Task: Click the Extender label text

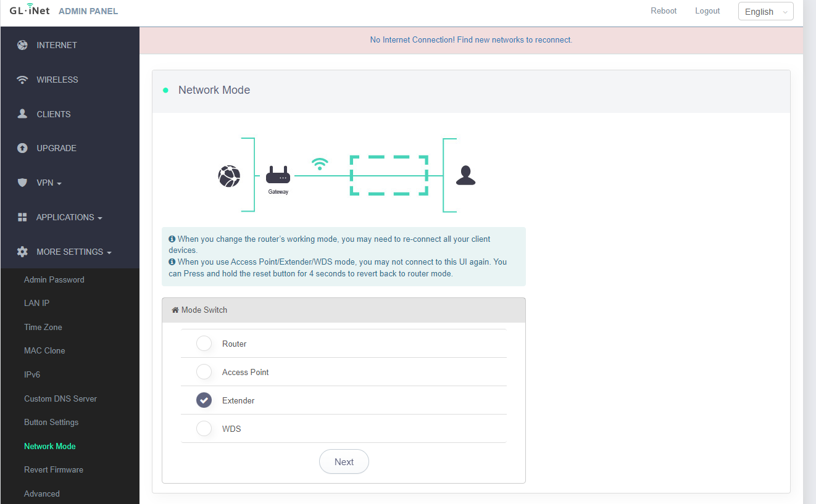Action: tap(238, 400)
